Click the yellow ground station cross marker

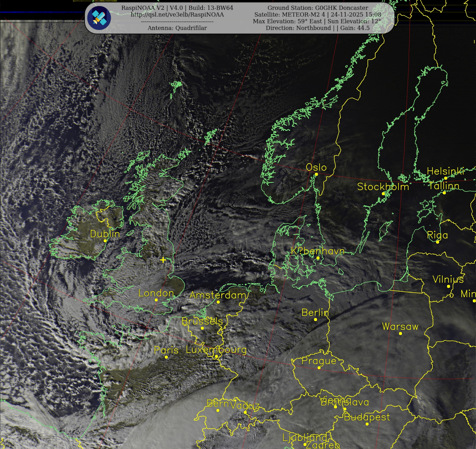[163, 260]
